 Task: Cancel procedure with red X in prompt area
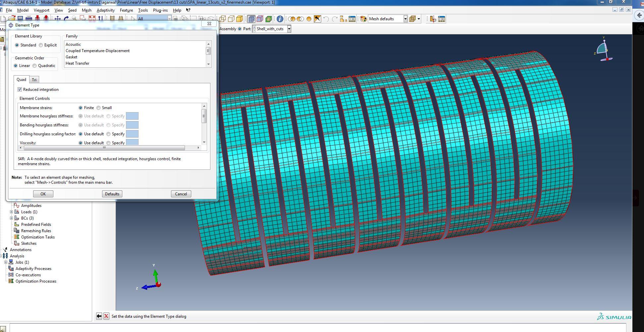[106, 316]
